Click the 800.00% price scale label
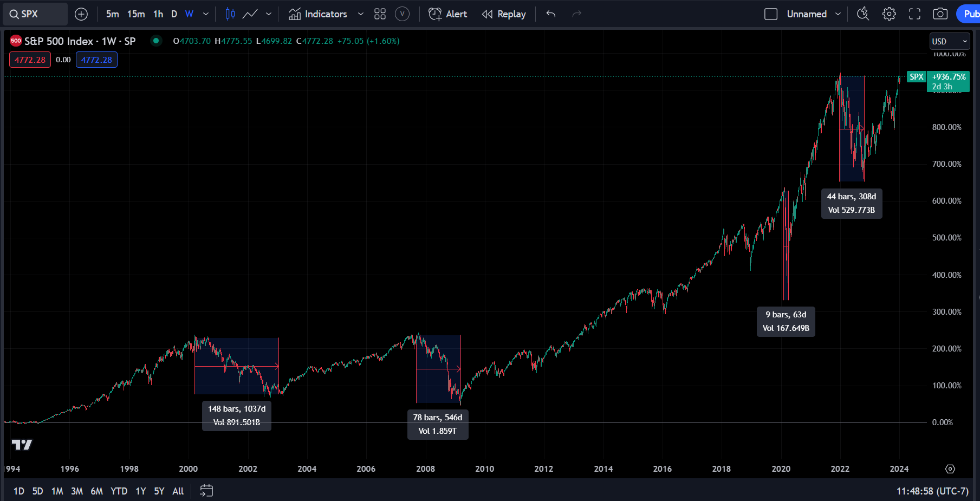Image resolution: width=980 pixels, height=501 pixels. pyautogui.click(x=946, y=127)
